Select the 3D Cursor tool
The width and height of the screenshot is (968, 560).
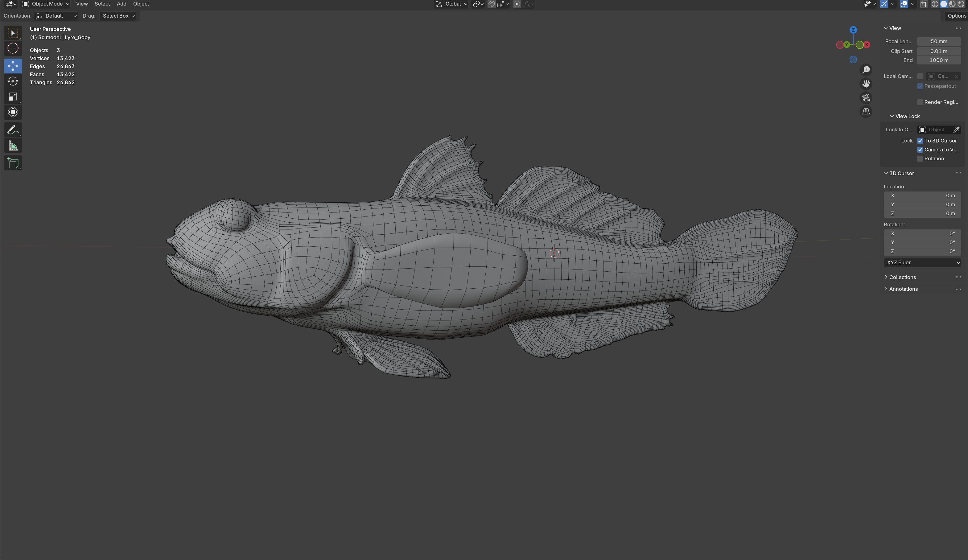click(13, 48)
